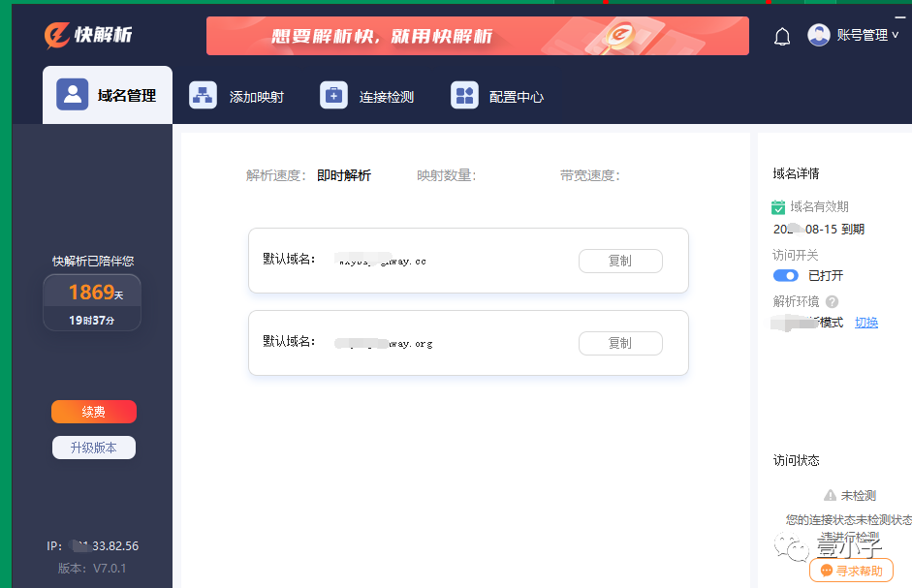Click the 域名管理 user icon
The width and height of the screenshot is (912, 588).
click(72, 94)
